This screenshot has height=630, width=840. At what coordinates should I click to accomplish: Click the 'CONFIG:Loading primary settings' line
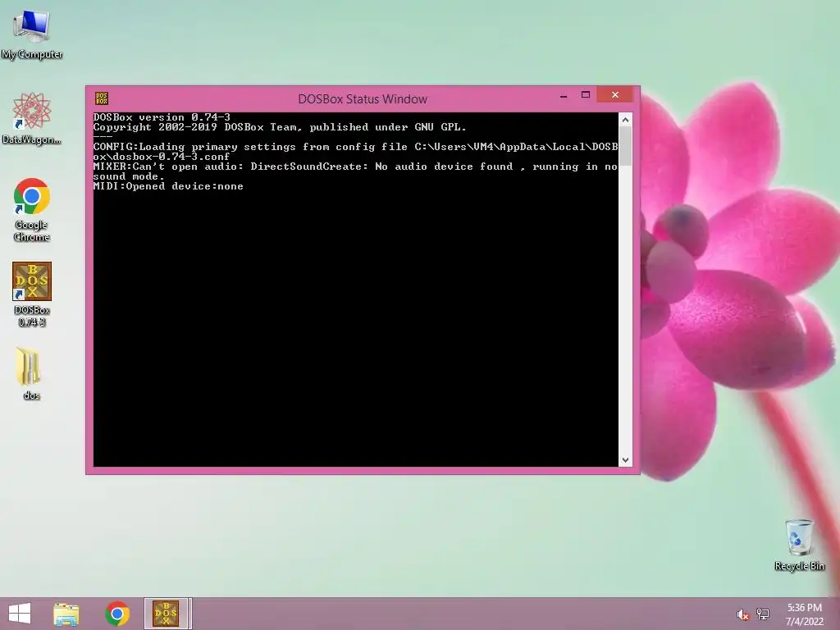tap(355, 147)
